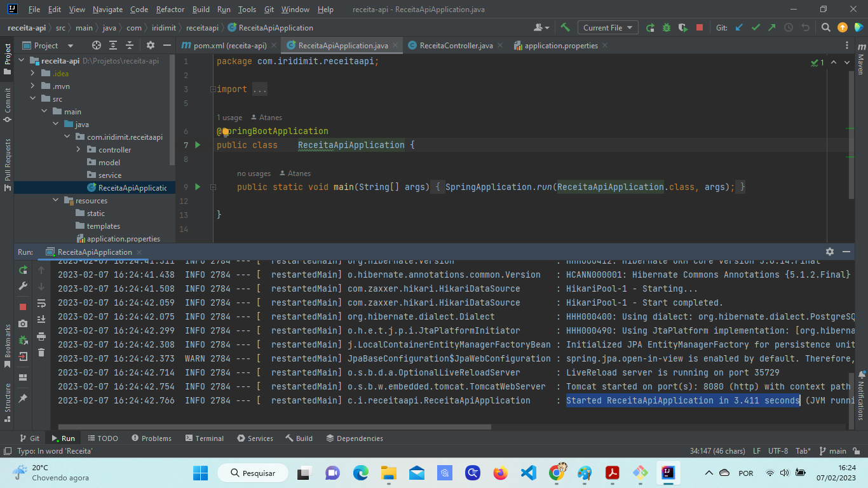The height and width of the screenshot is (488, 868).
Task: Open the Terminal tool window
Action: pos(204,438)
